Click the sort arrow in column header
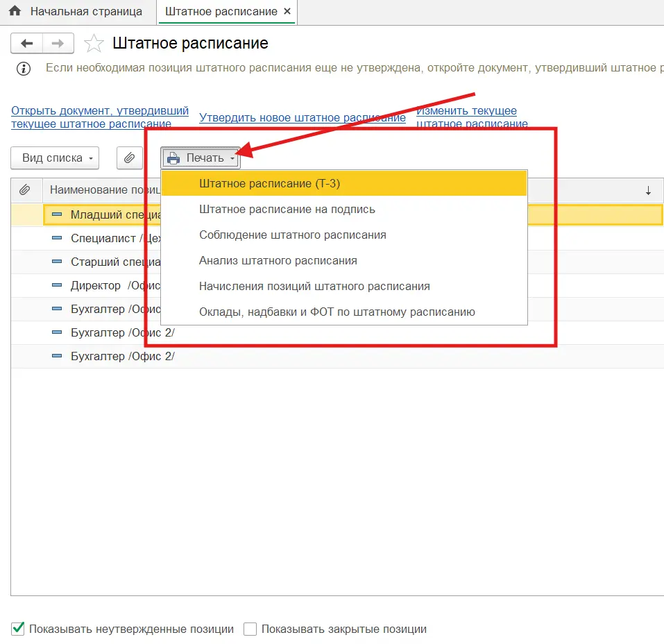Viewport: 664px width, 644px height. tap(648, 190)
